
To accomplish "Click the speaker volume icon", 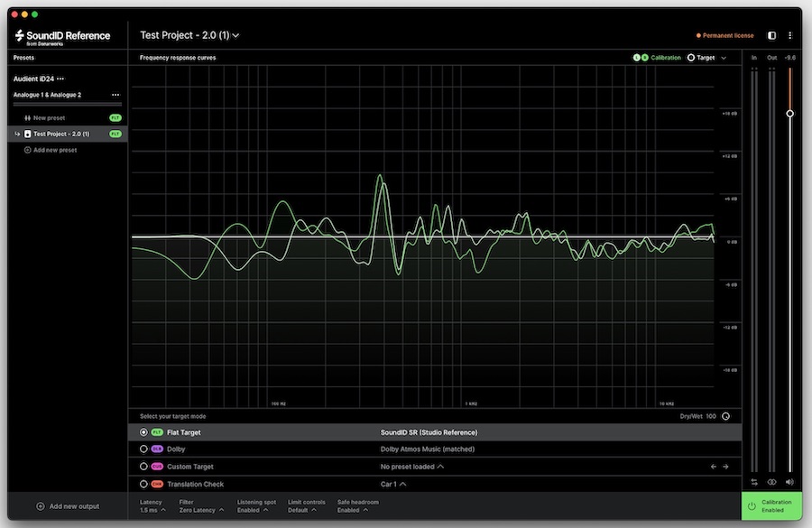I will 789,482.
